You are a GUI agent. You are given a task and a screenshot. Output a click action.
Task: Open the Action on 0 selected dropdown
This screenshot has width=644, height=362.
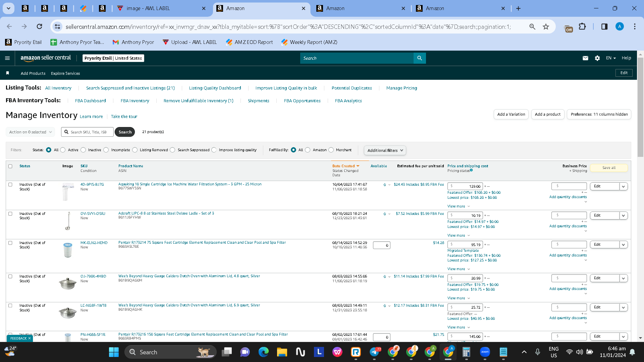30,132
